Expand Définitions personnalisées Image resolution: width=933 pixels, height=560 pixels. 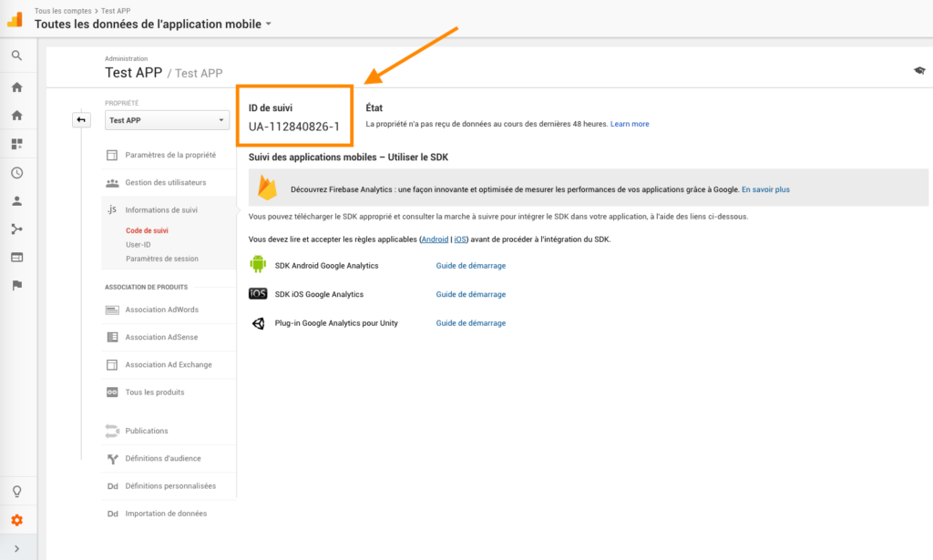pos(170,486)
